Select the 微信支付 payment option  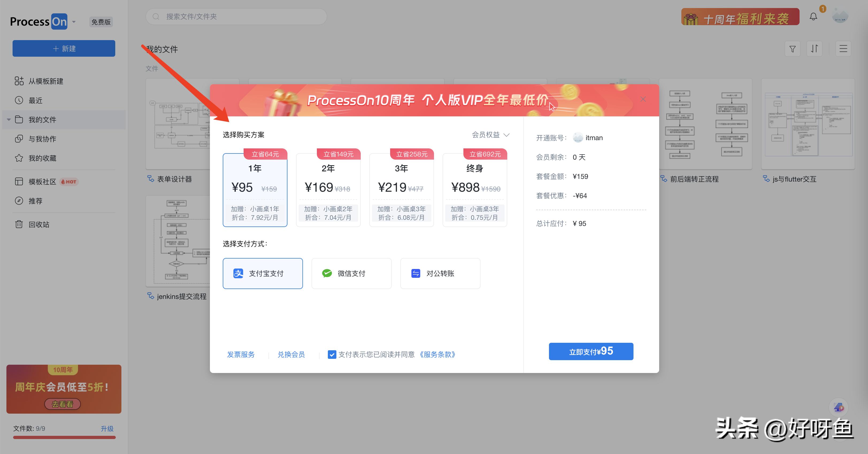coord(351,273)
